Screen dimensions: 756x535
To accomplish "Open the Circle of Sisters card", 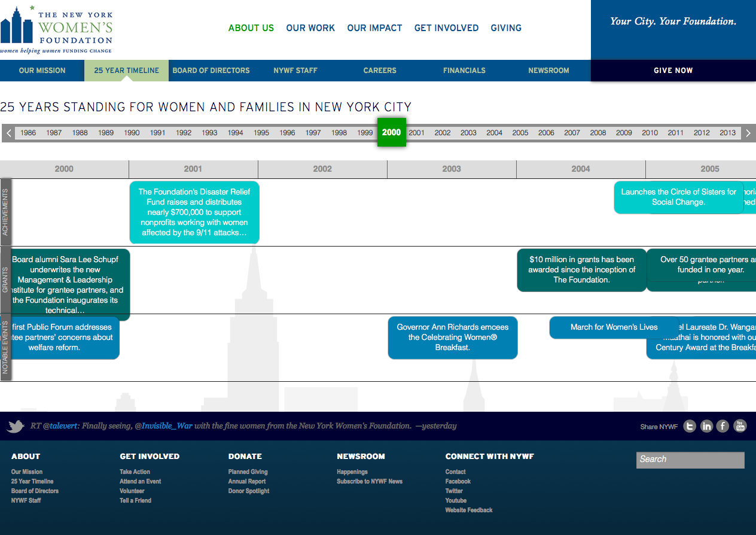I will click(x=679, y=197).
